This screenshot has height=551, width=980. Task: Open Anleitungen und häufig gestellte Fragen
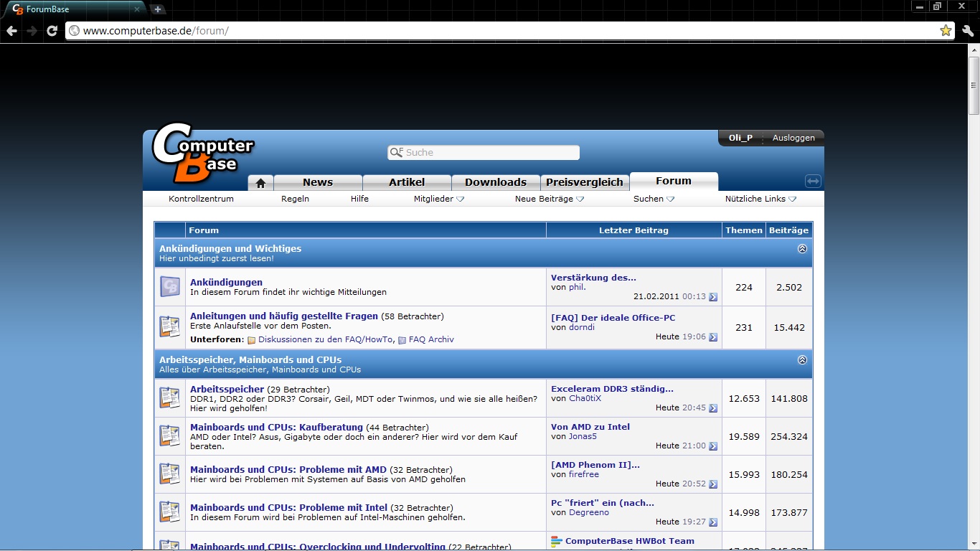tap(283, 316)
